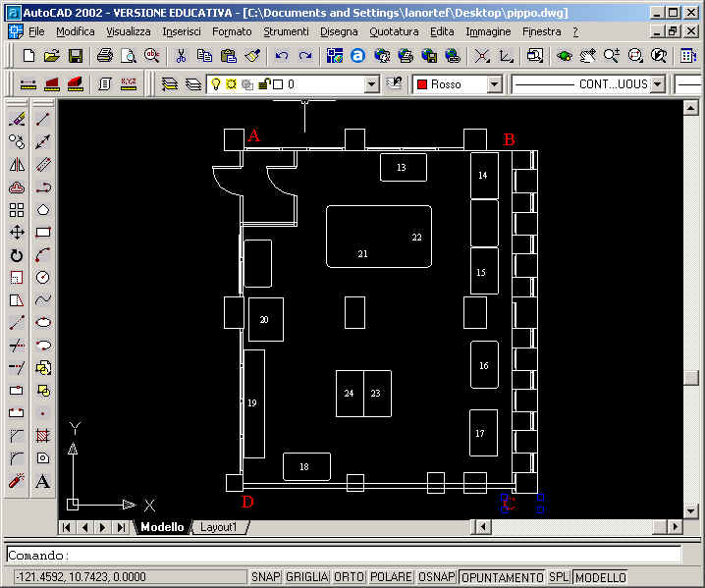Toggle GRIGLIA grid display

(307, 577)
